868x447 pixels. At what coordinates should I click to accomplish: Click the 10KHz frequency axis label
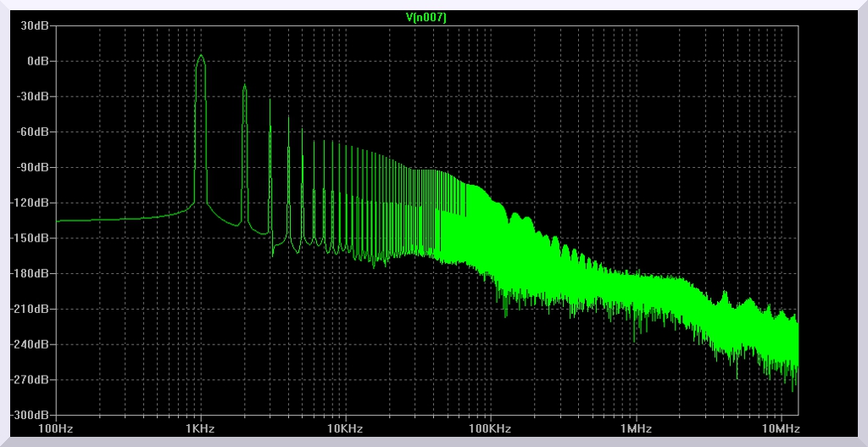pos(346,429)
